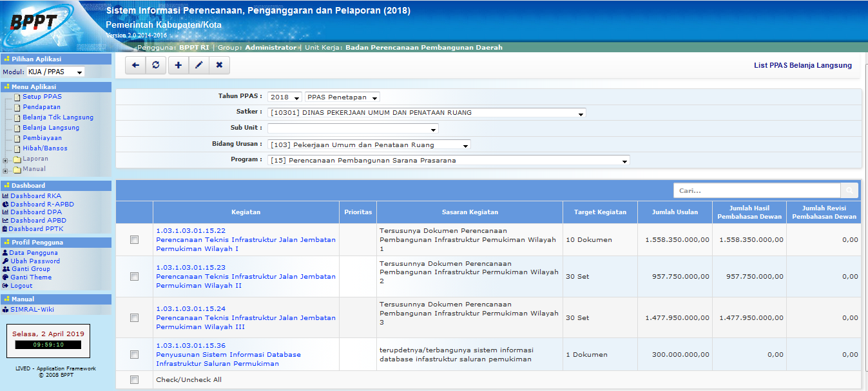Screen dimensions: 868x391
Task: Open the SIMRAL-Wiki manual link
Action: (32, 310)
